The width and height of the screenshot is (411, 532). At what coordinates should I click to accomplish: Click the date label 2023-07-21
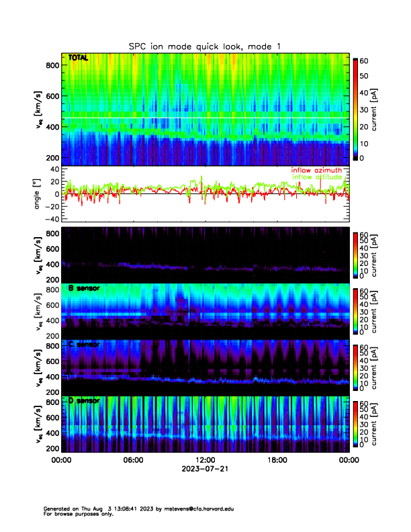pyautogui.click(x=205, y=468)
